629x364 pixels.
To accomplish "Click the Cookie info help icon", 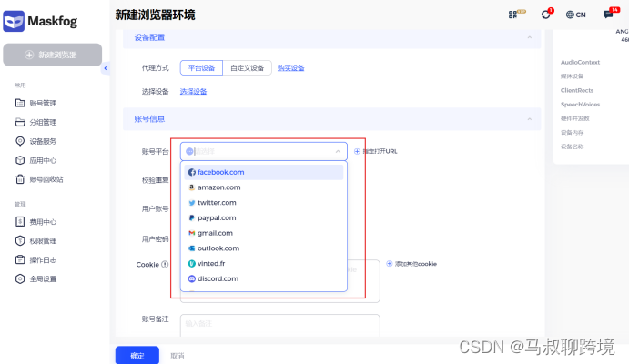I will [165, 265].
